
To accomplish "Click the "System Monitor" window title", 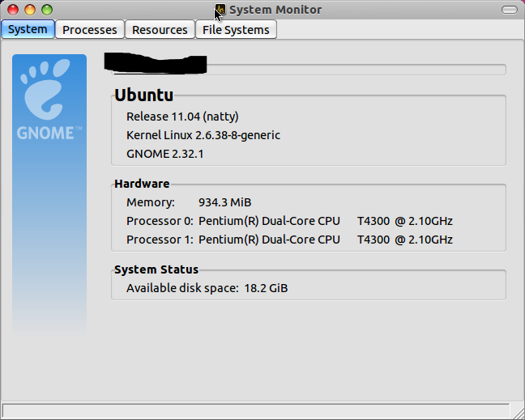I will (x=275, y=10).
